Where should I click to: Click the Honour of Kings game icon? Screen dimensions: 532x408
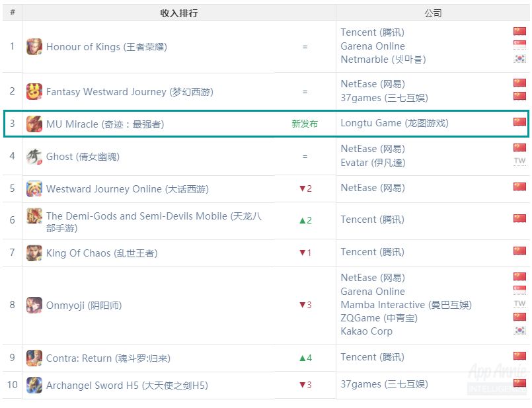[34, 47]
